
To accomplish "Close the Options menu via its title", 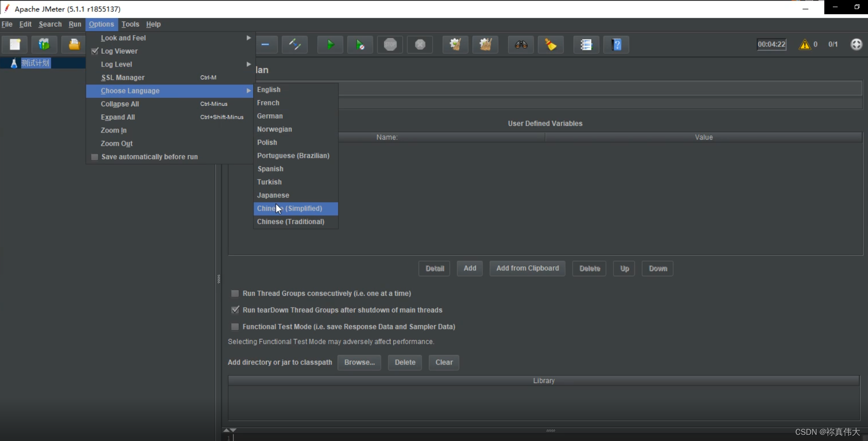I will 101,24.
